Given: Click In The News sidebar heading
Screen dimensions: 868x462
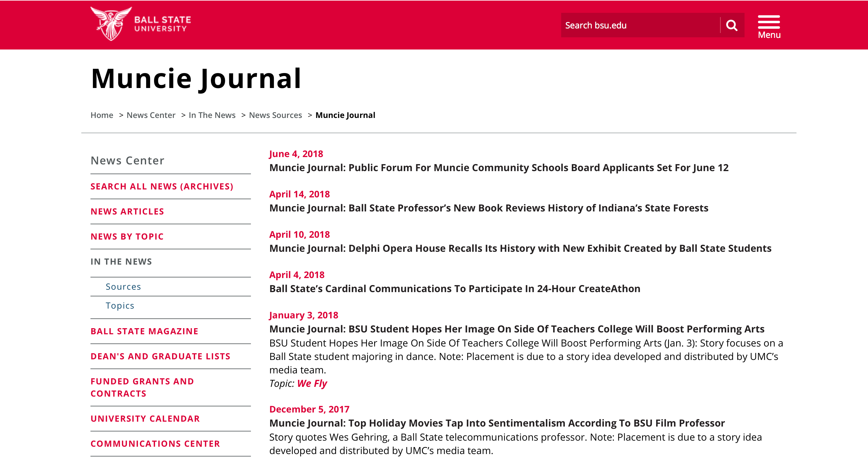Looking at the screenshot, I should tap(121, 262).
